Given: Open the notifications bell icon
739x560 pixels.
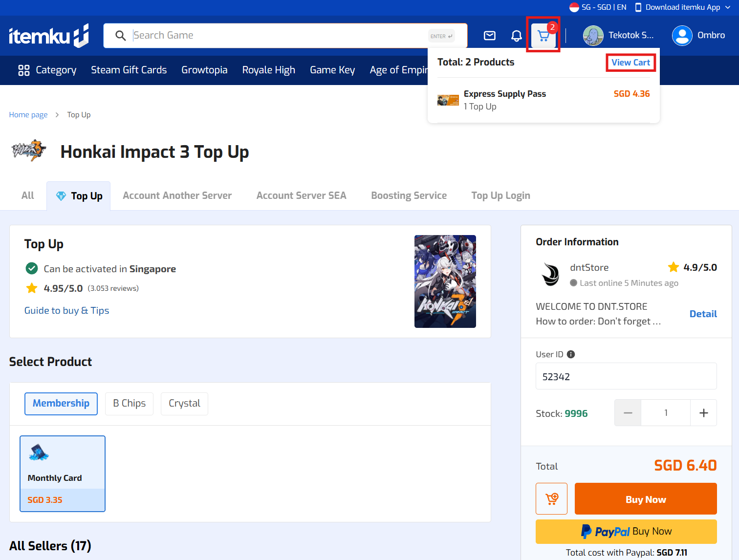Looking at the screenshot, I should [x=516, y=36].
